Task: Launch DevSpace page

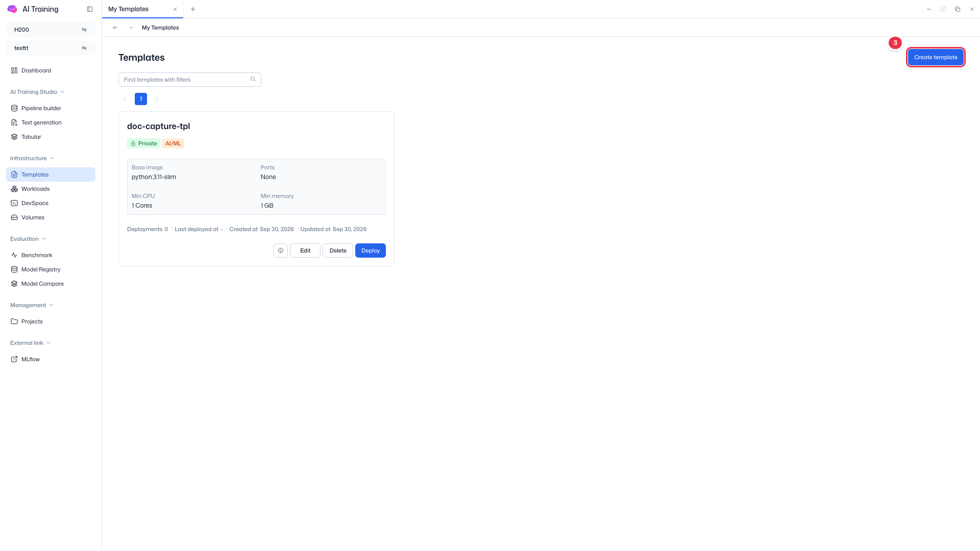Action: pyautogui.click(x=51, y=203)
